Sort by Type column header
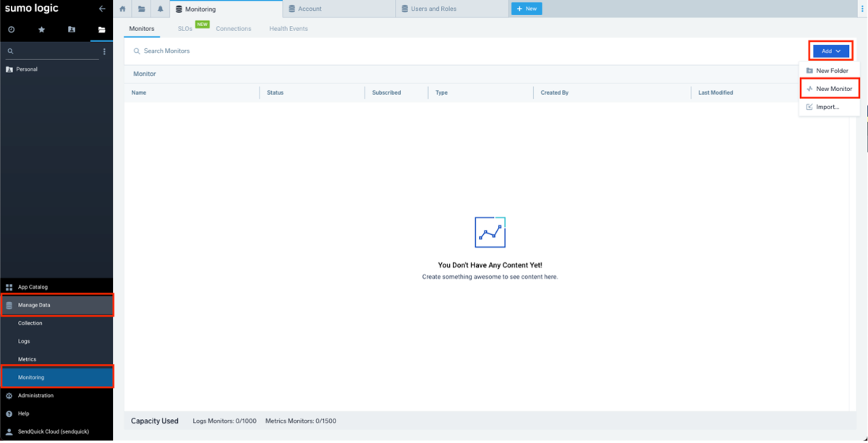The height and width of the screenshot is (443, 868). pos(441,93)
